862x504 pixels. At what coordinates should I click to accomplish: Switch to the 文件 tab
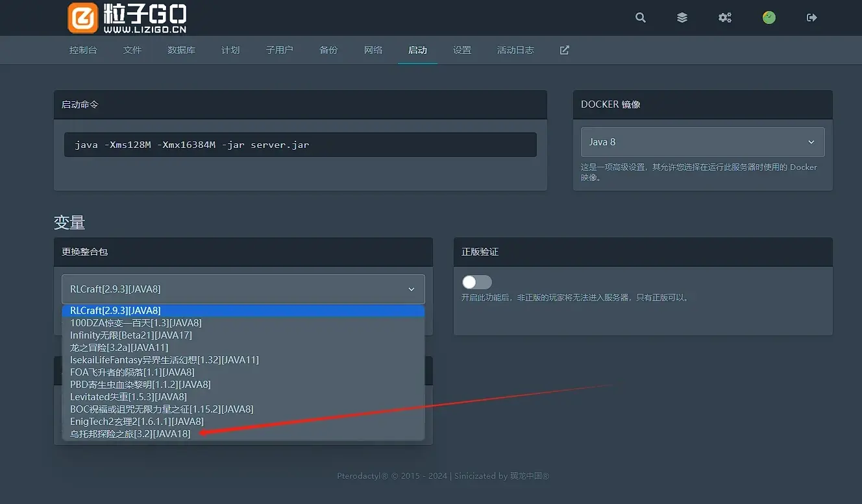pyautogui.click(x=132, y=50)
